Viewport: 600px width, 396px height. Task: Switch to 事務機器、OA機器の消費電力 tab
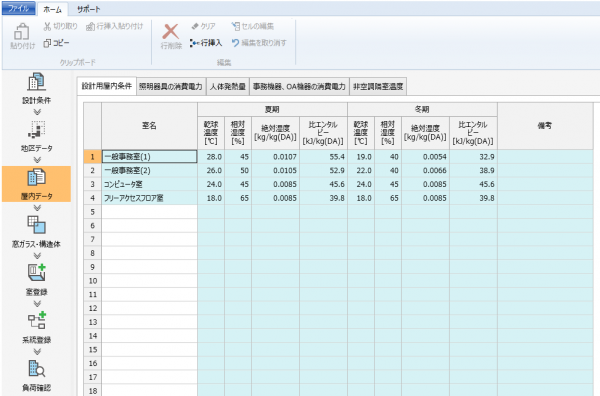pyautogui.click(x=299, y=86)
